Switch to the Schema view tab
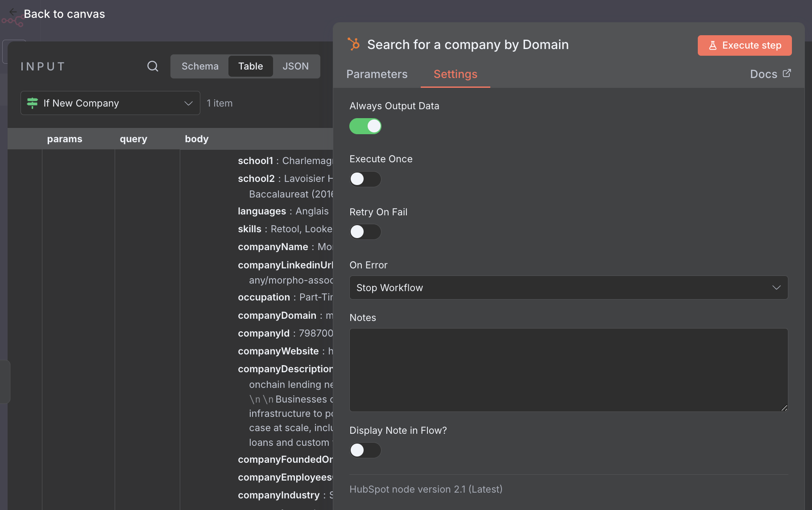This screenshot has width=812, height=510. click(200, 66)
